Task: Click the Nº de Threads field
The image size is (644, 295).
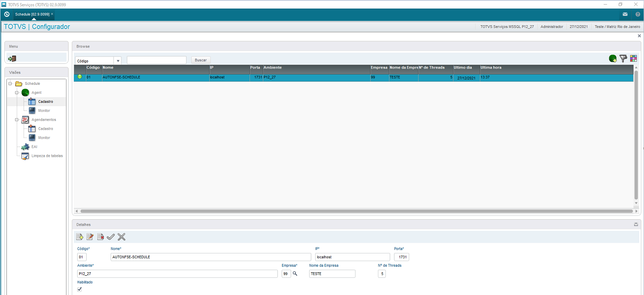Action: coord(382,274)
